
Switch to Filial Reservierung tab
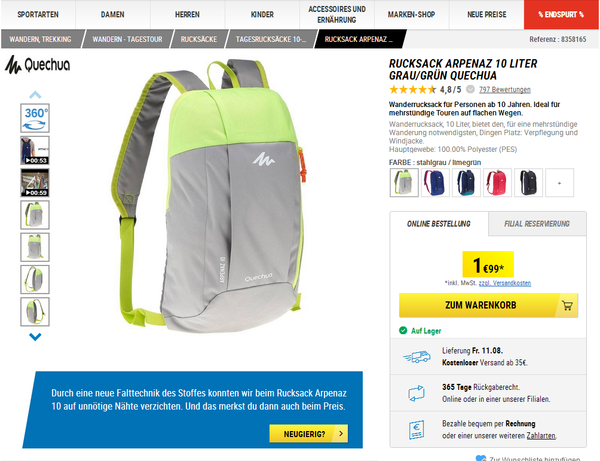pyautogui.click(x=537, y=224)
